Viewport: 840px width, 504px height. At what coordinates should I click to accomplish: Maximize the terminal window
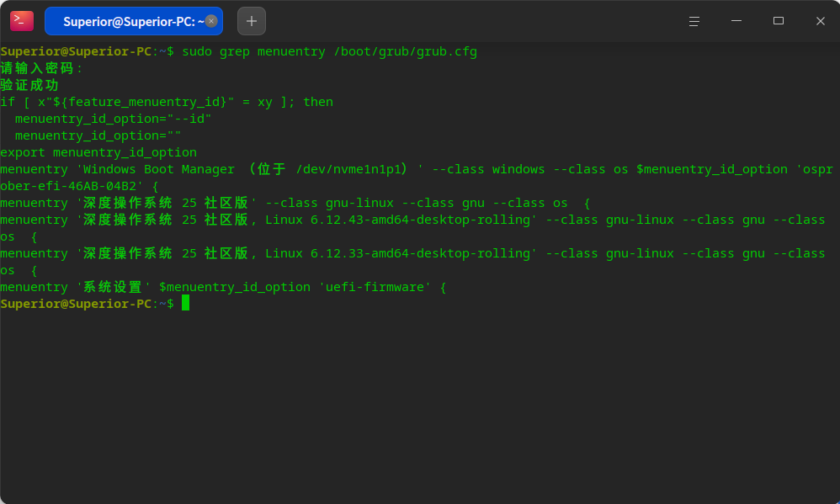point(779,21)
